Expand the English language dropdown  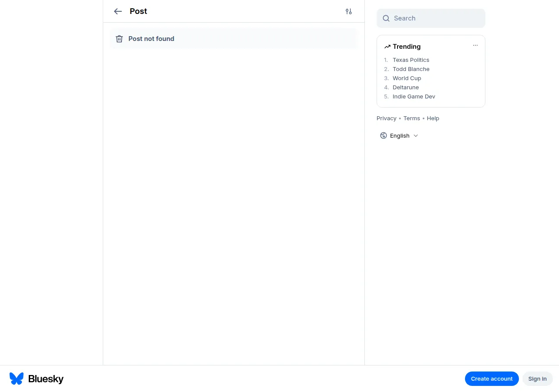pyautogui.click(x=399, y=135)
